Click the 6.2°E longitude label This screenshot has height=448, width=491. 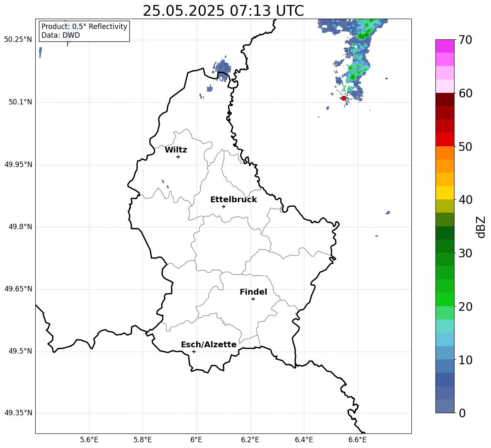[x=250, y=440]
